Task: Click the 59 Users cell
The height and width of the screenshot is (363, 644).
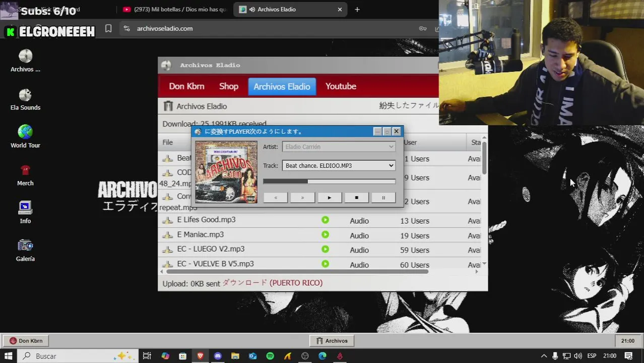Action: [x=415, y=250]
